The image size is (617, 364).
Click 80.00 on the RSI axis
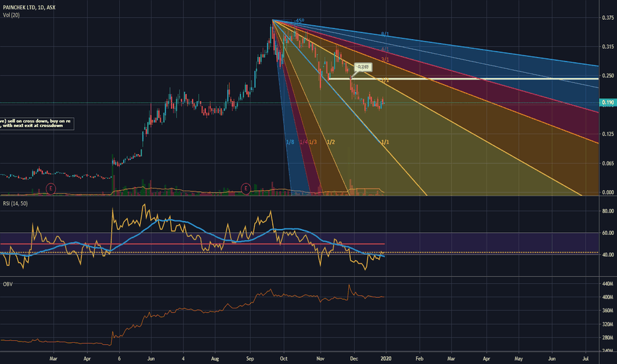point(608,211)
